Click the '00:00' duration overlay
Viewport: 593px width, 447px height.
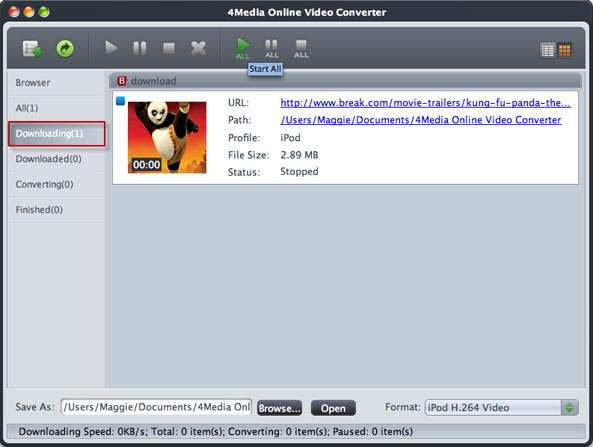pos(146,165)
